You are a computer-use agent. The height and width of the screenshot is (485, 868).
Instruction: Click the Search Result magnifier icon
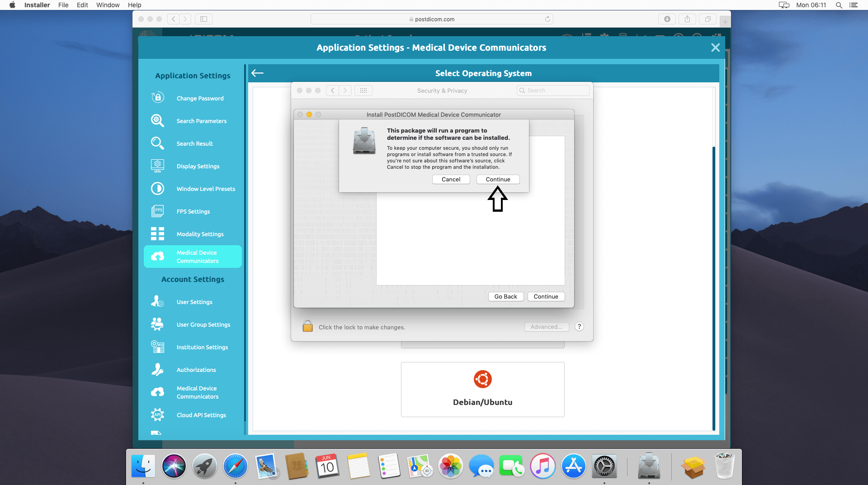(x=157, y=143)
